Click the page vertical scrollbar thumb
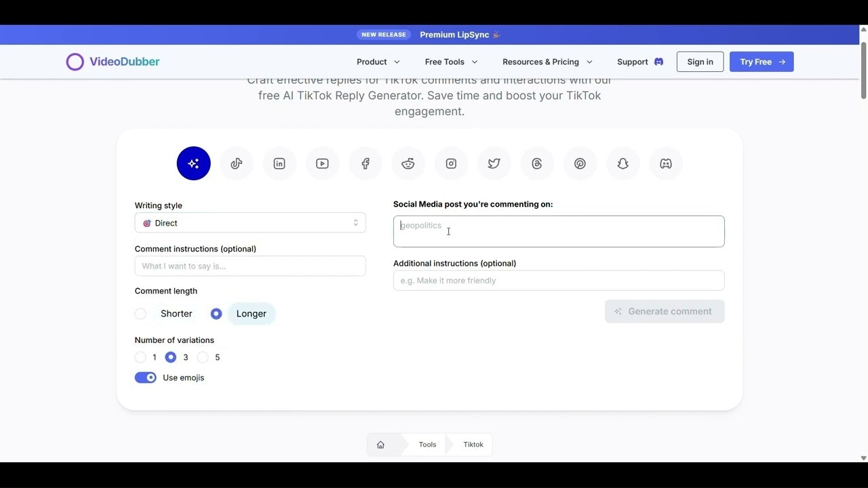 click(863, 70)
